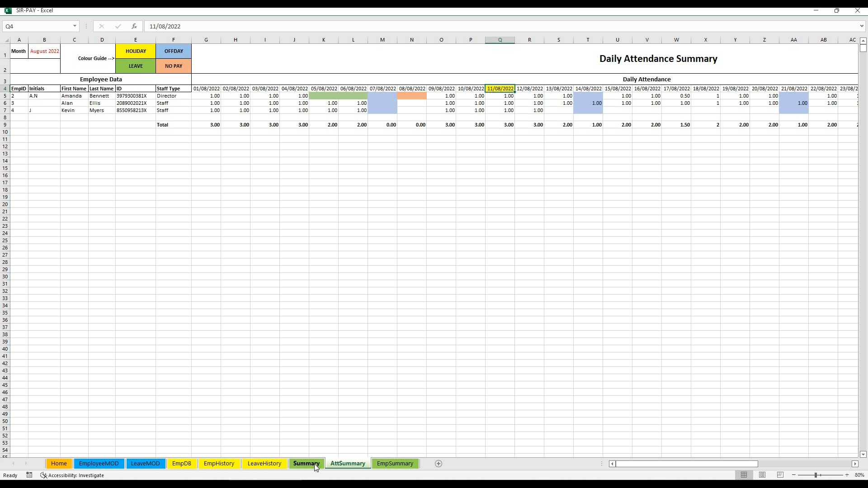This screenshot has height=488, width=868.
Task: Open the LeaveHistory sheet tab
Action: point(264,464)
